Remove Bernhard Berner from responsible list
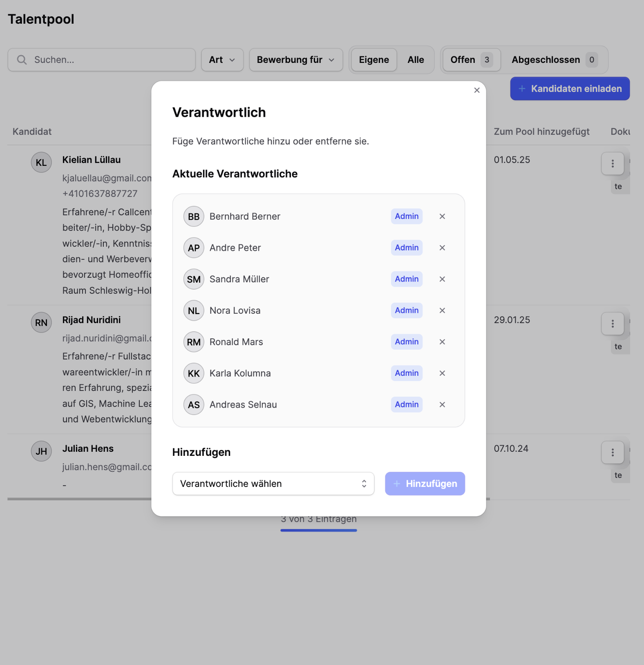Screen dimensions: 644x665 [x=442, y=216]
